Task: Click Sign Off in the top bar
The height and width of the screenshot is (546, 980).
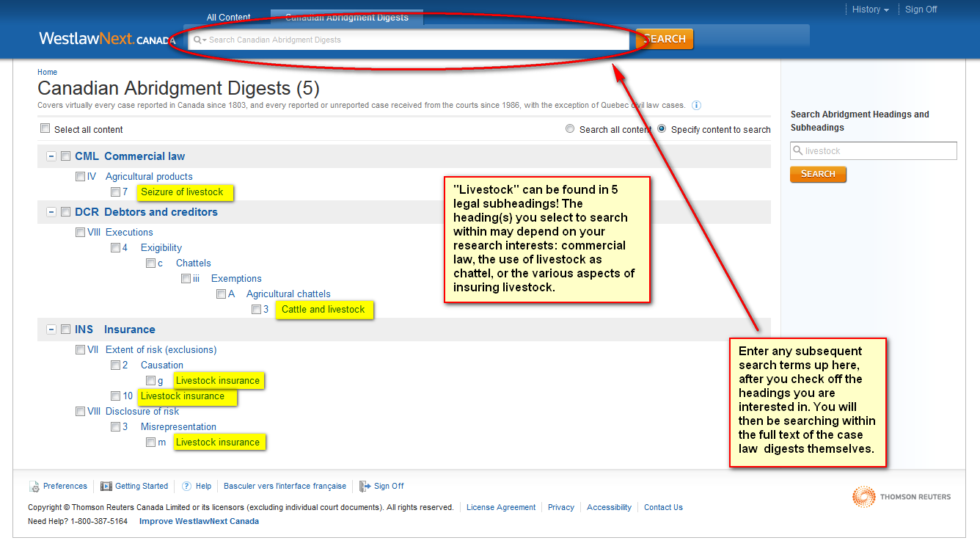Action: 921,10
